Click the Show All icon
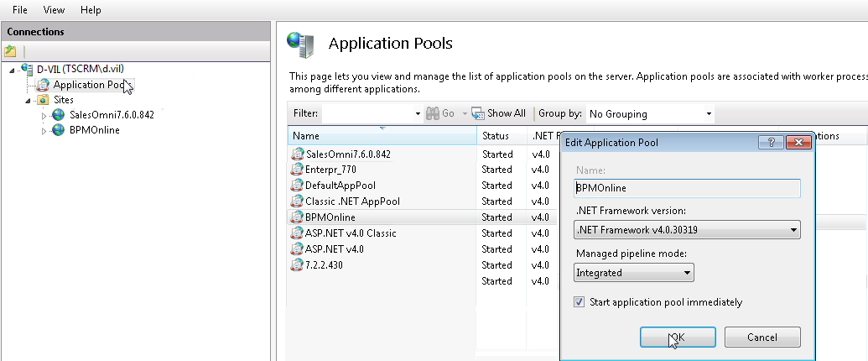 (478, 113)
